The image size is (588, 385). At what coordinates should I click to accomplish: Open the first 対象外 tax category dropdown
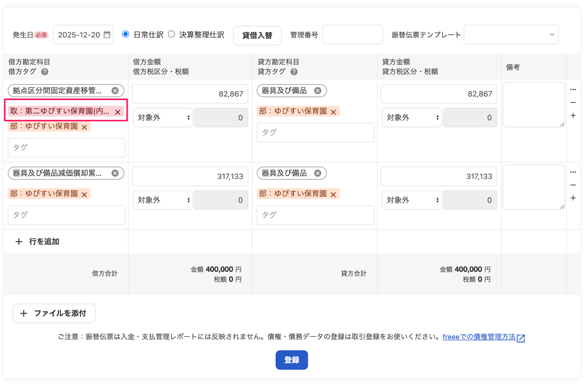click(163, 118)
